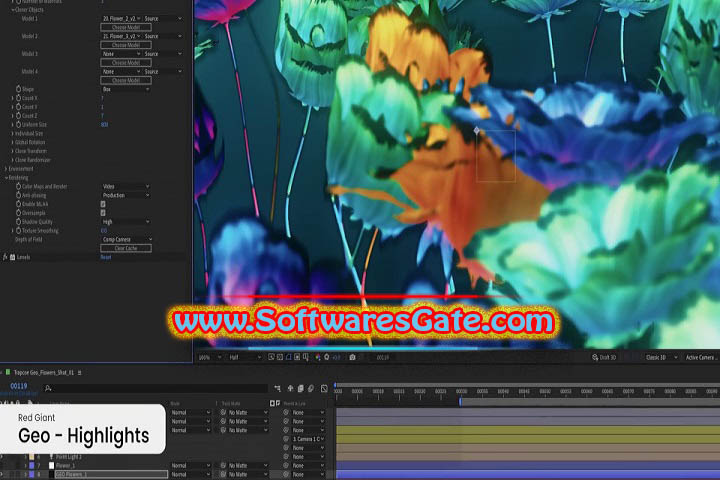This screenshot has width=720, height=480.
Task: Click the Region of Interest icon
Action: (297, 357)
